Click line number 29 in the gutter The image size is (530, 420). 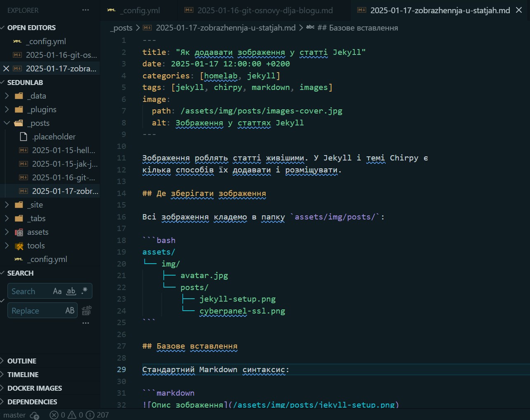(121, 370)
